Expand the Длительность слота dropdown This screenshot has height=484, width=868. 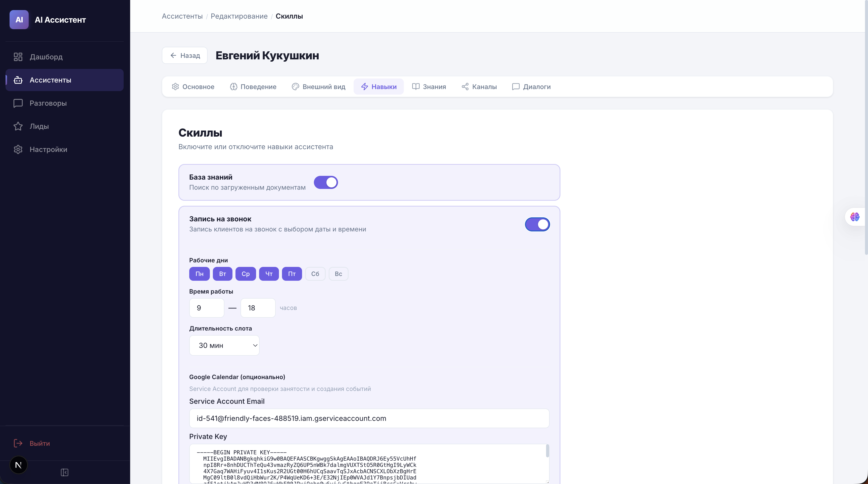pyautogui.click(x=224, y=345)
